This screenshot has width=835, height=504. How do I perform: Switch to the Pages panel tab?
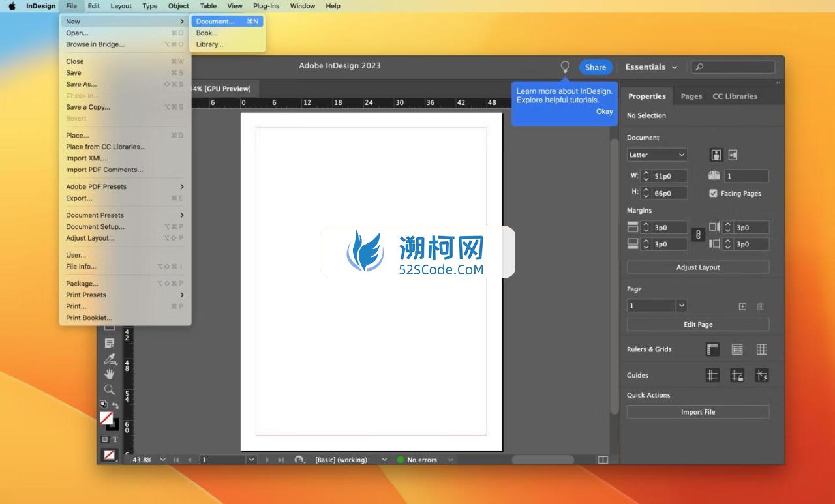[x=691, y=96]
